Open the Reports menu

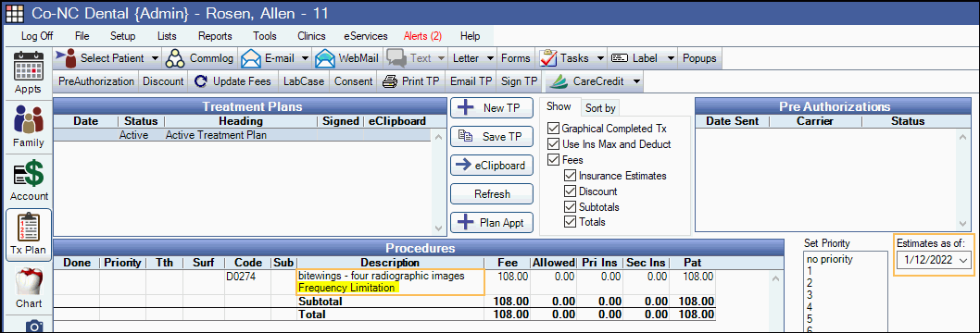pos(215,36)
